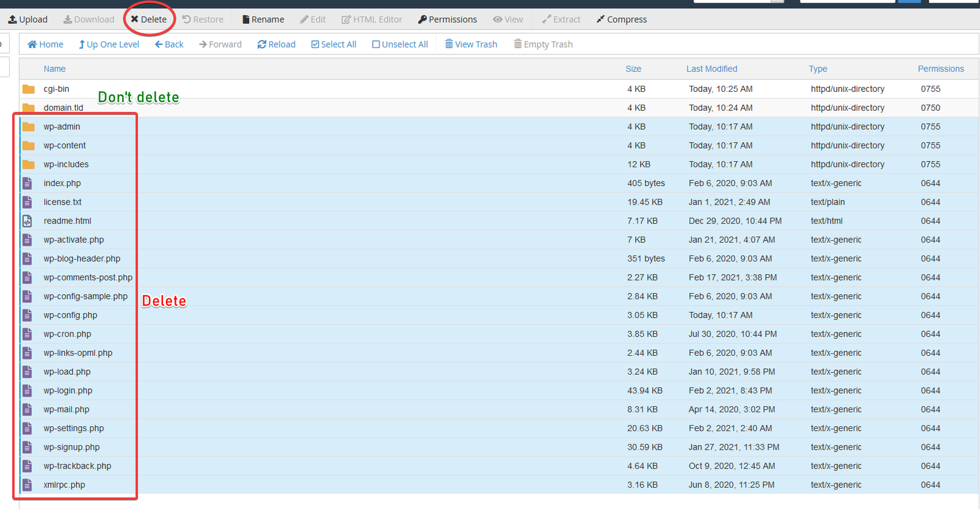Reload the file listing
The width and height of the screenshot is (980, 509).
(276, 44)
